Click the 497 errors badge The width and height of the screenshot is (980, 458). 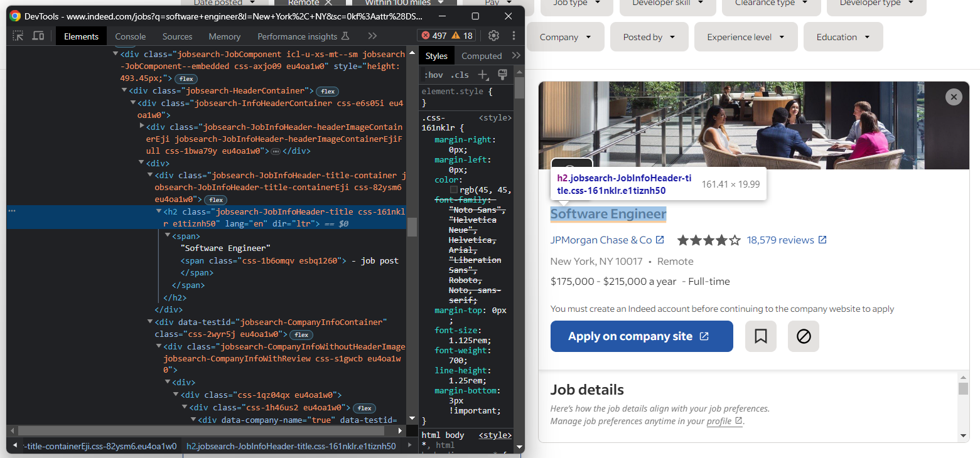[x=438, y=36]
